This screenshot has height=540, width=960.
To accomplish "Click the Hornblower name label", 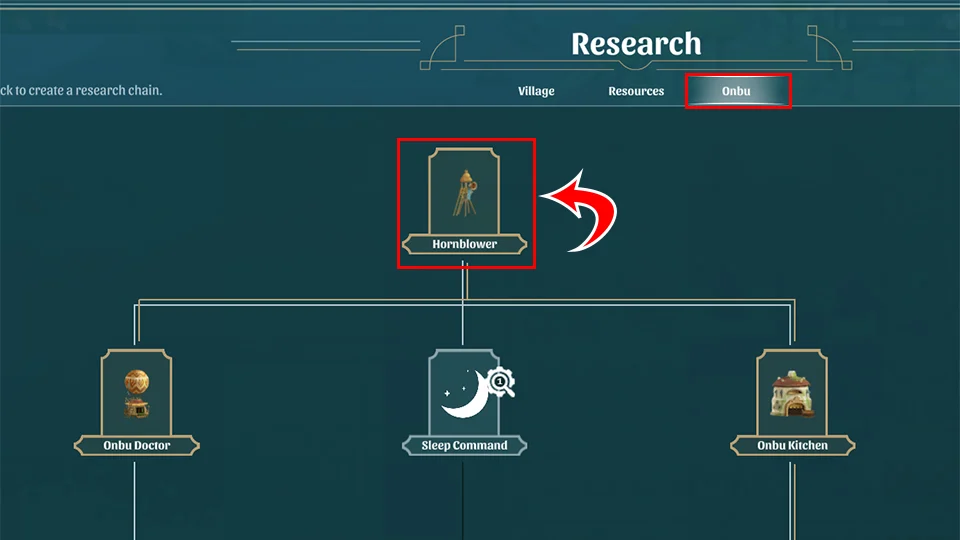I will click(x=465, y=244).
